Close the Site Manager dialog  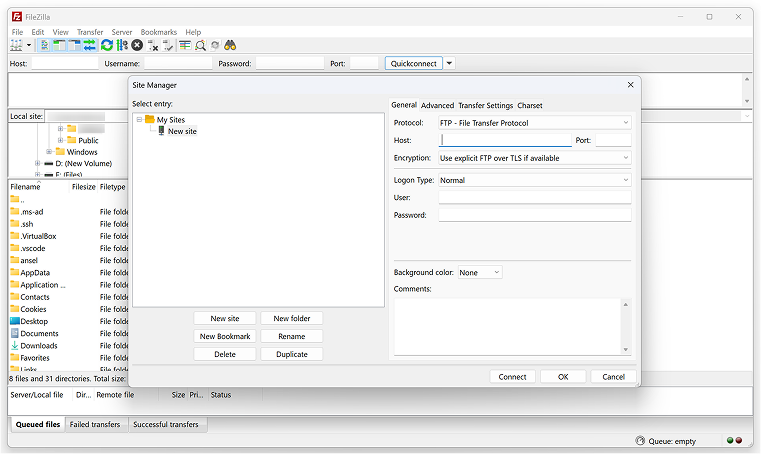coord(630,85)
